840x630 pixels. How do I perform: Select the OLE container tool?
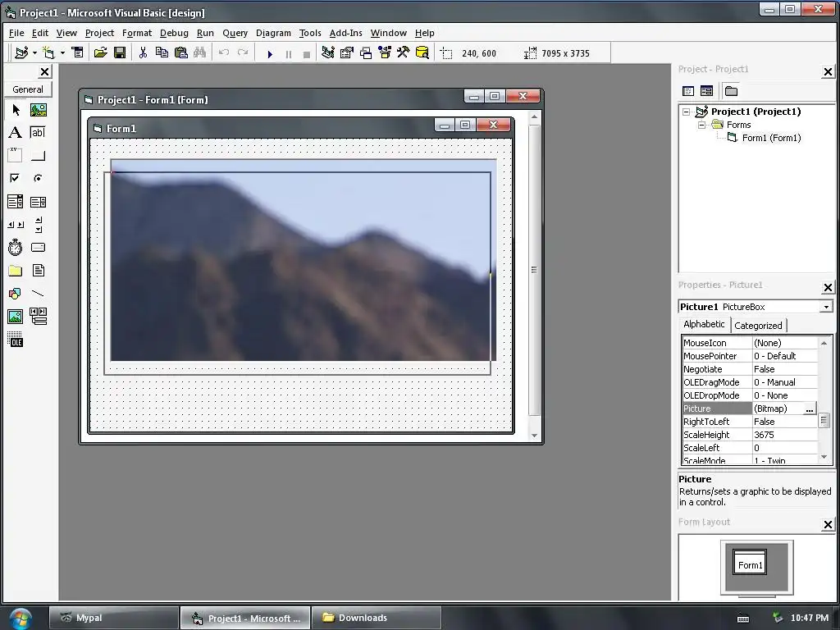pos(16,340)
